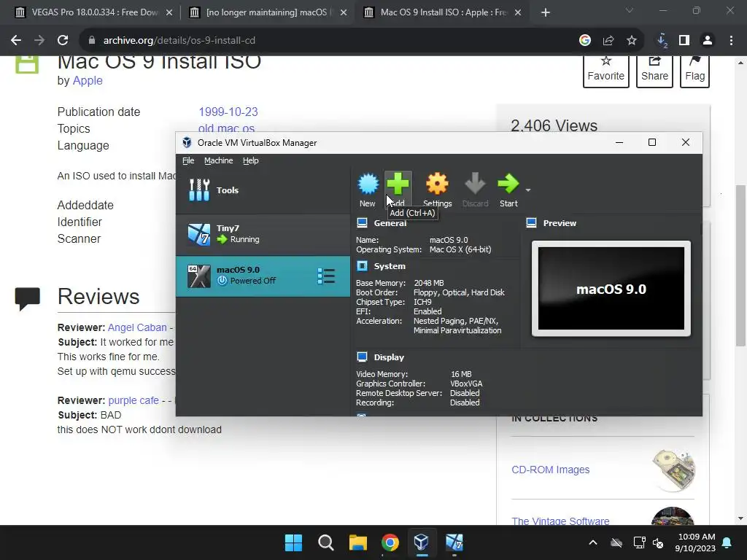Select the macOS 9.0 virtual machine

coord(263,276)
